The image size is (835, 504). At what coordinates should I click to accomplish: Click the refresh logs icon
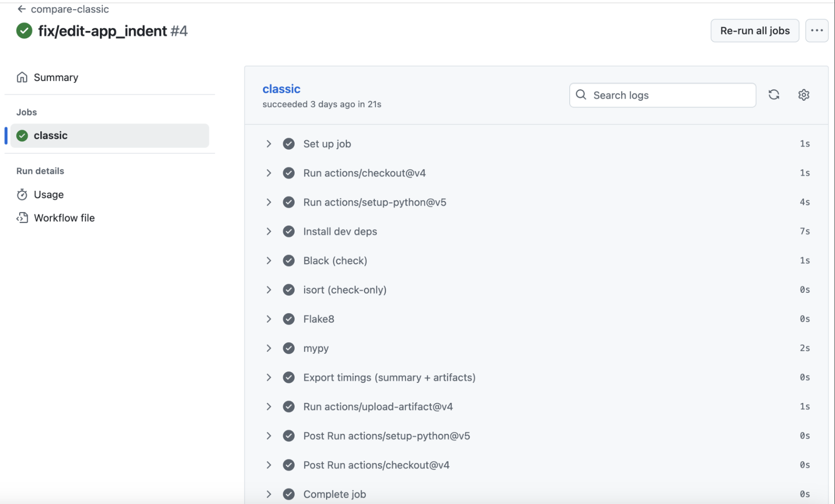click(x=773, y=95)
